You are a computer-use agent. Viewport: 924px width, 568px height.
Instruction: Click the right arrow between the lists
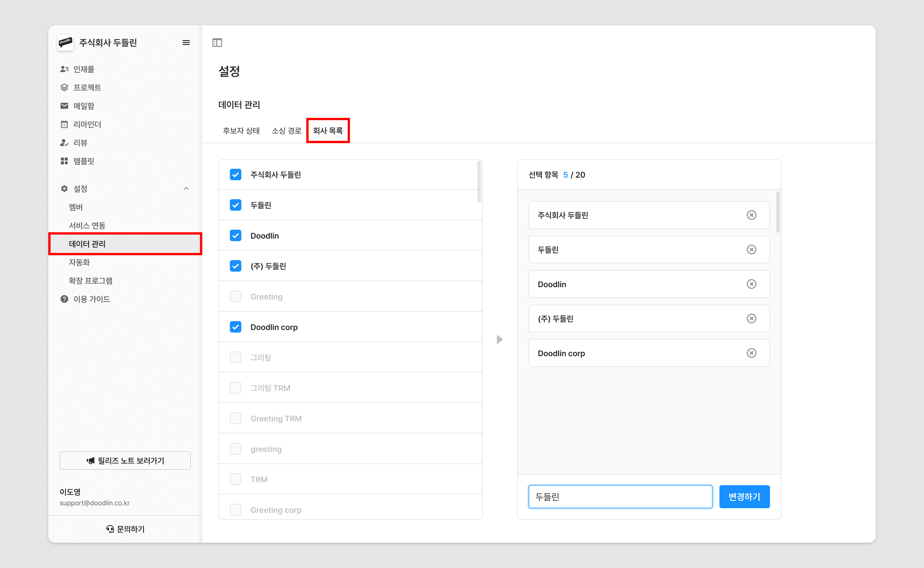click(499, 339)
